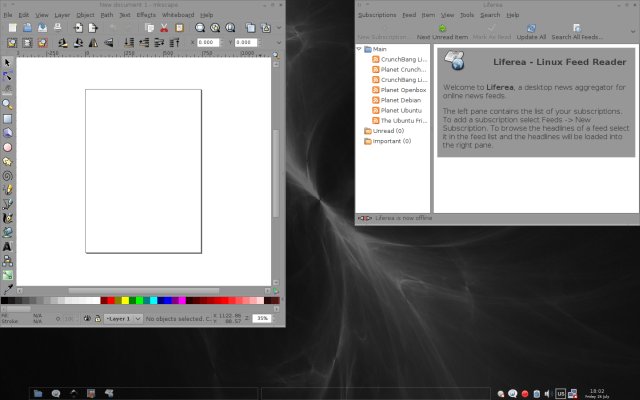The image size is (640, 400).
Task: Select the Rectangle tool
Action: point(8,118)
